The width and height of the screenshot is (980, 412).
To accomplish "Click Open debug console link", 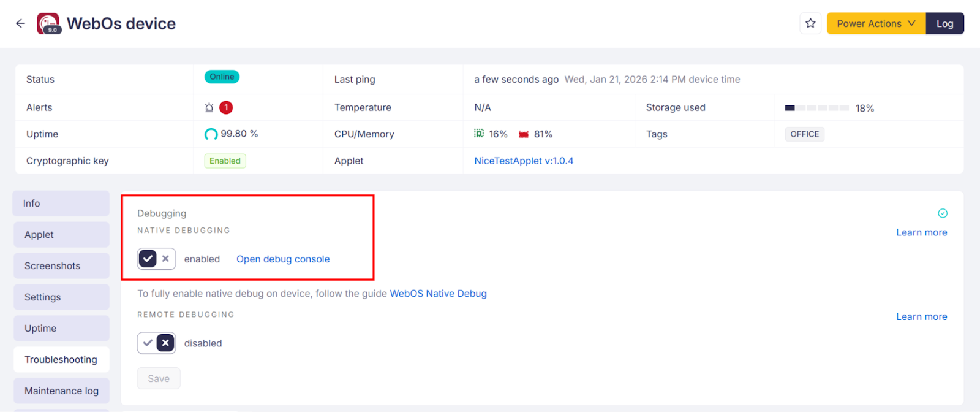I will pos(283,259).
